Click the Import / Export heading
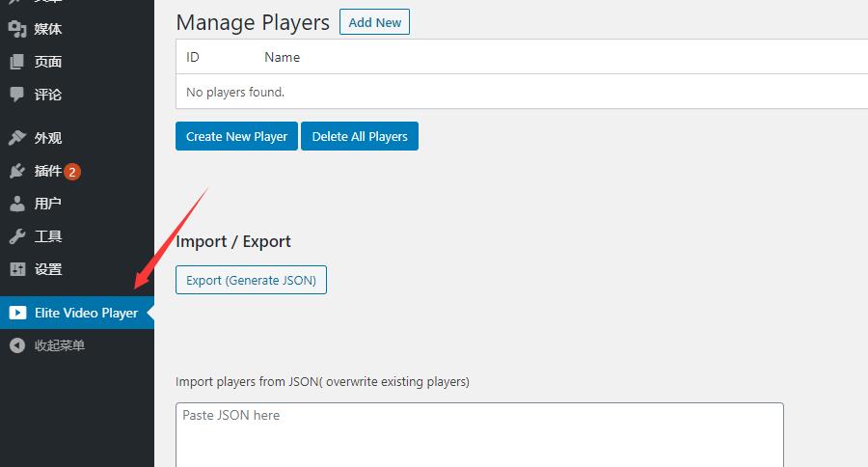 click(x=233, y=241)
